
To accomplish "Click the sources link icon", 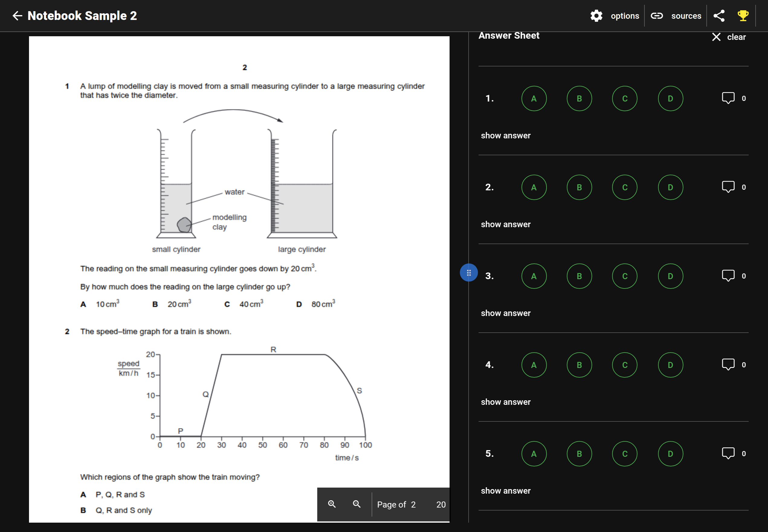I will [x=657, y=16].
